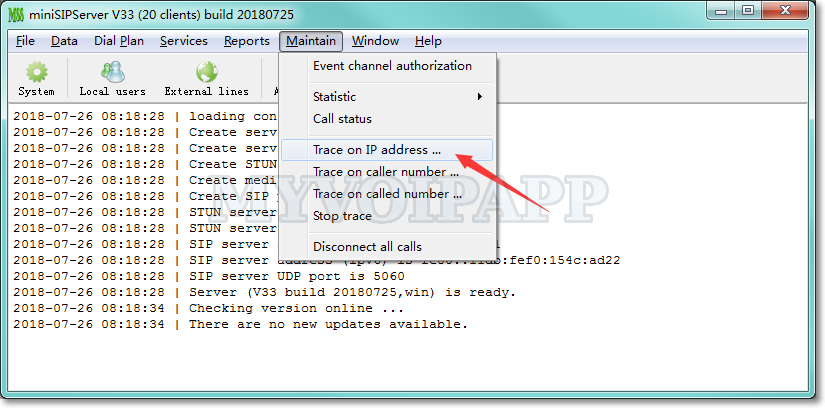Click the 'There are no new updates available.' line
The height and width of the screenshot is (408, 825).
point(240,324)
